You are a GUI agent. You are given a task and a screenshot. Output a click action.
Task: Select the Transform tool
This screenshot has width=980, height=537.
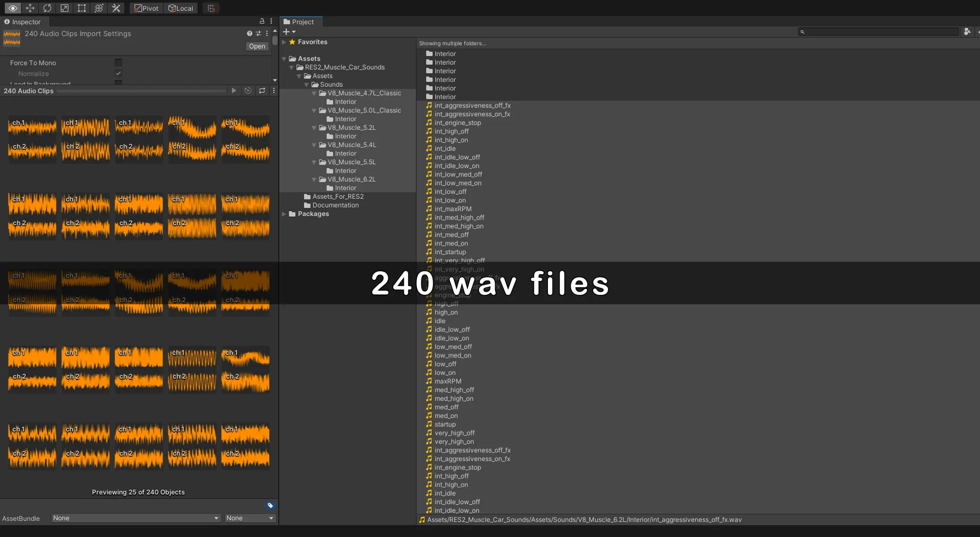pos(99,8)
